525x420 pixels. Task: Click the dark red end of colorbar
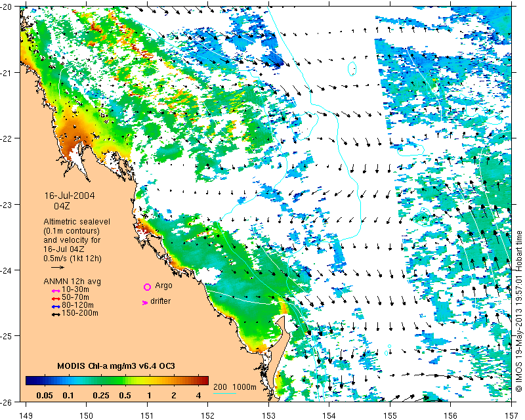pyautogui.click(x=205, y=381)
